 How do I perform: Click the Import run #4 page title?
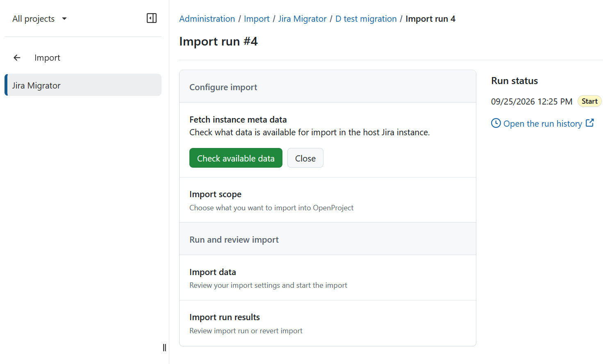[218, 41]
